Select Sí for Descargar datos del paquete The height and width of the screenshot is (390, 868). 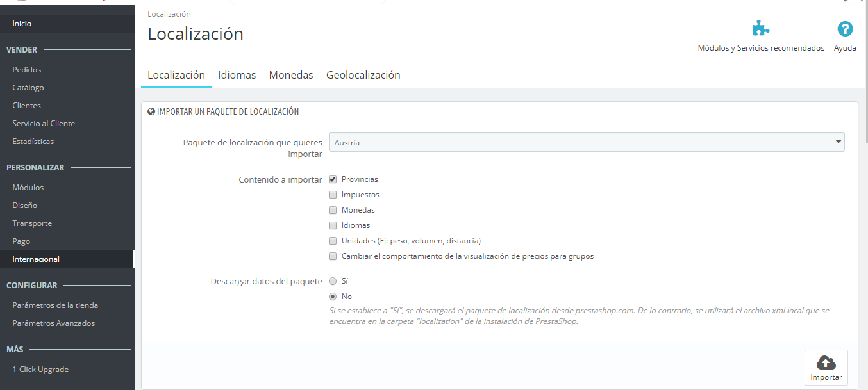pos(333,281)
